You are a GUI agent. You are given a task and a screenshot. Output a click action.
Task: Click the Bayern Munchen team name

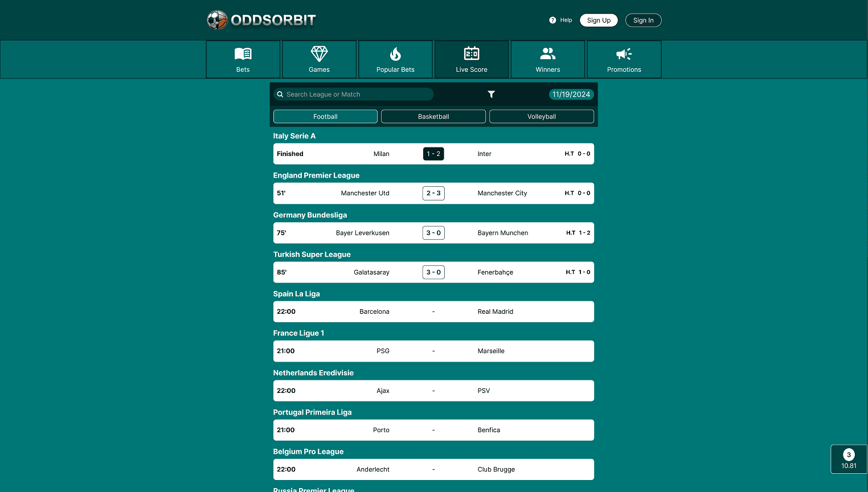(x=503, y=233)
